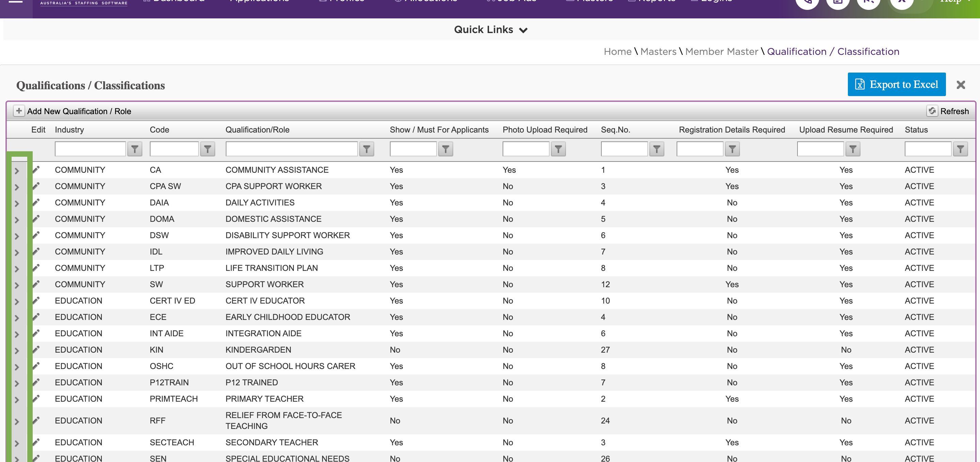Image resolution: width=980 pixels, height=462 pixels.
Task: Sort by the Qualification/Role column header
Action: (x=257, y=130)
